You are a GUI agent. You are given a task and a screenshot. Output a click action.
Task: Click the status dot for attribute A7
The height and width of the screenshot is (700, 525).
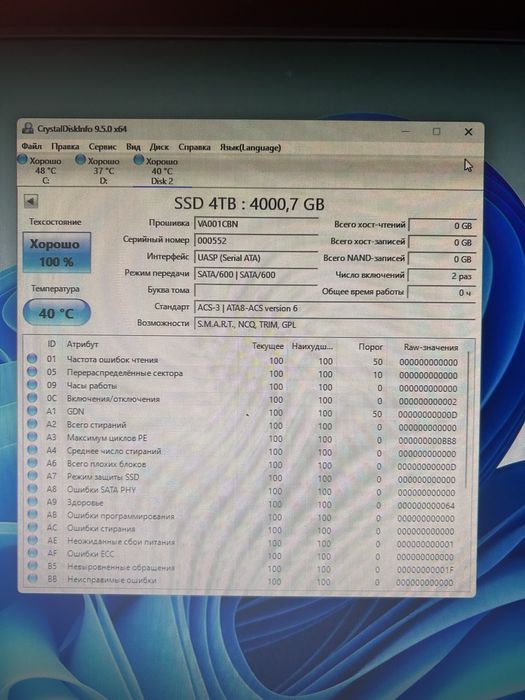32,475
